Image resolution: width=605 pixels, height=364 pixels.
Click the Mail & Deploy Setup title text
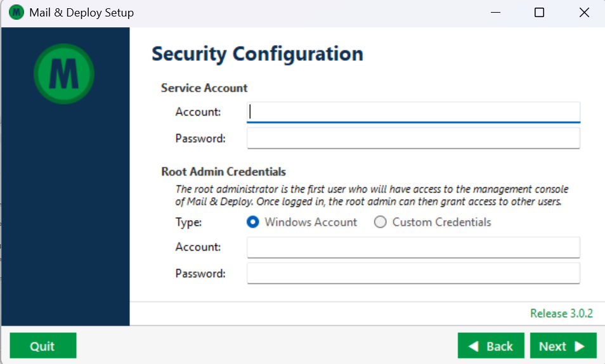pyautogui.click(x=81, y=13)
